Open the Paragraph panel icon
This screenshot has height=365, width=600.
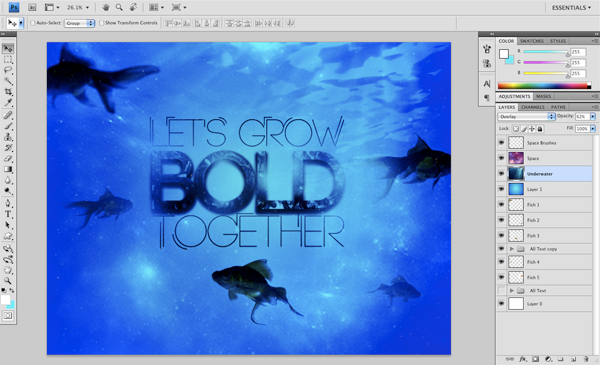(487, 98)
